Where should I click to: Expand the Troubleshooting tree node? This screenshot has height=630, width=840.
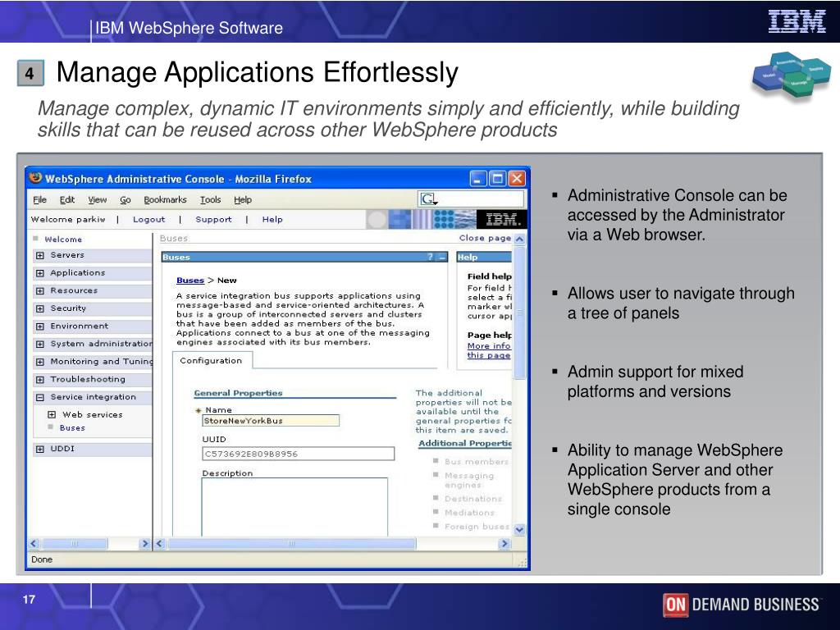coord(40,379)
